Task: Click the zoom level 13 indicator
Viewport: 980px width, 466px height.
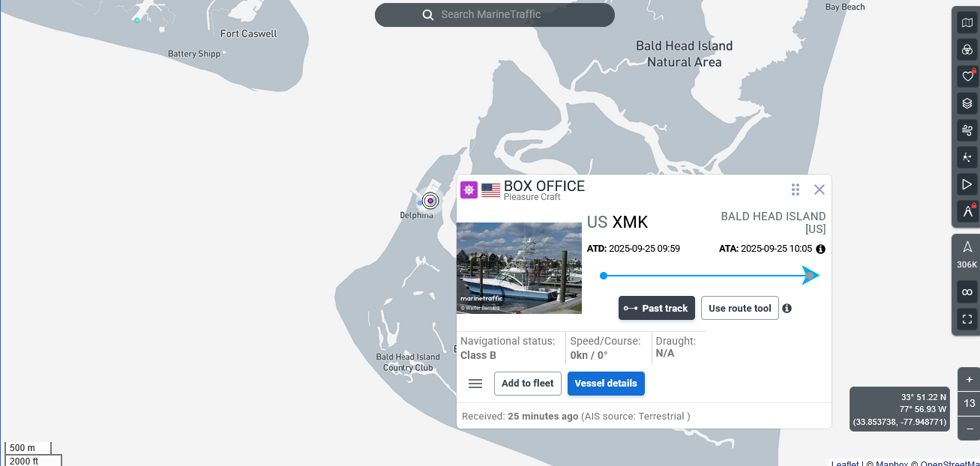Action: pyautogui.click(x=970, y=404)
